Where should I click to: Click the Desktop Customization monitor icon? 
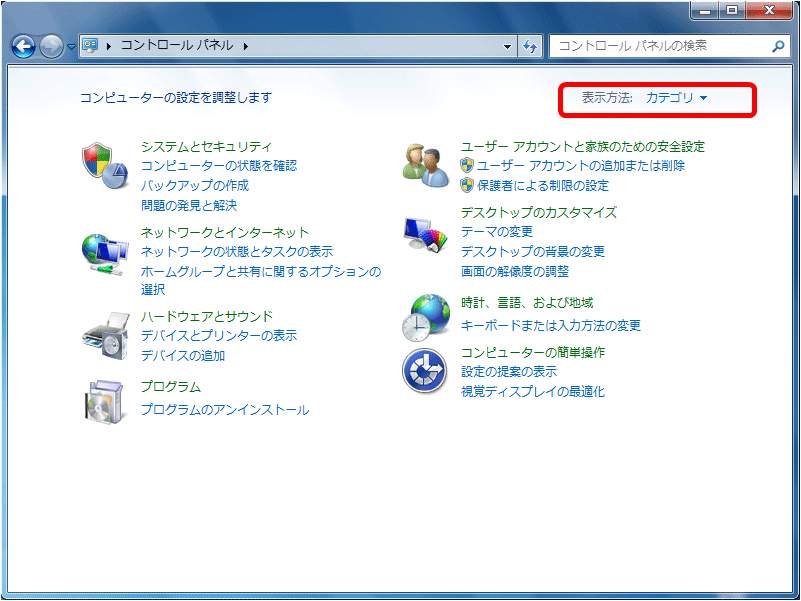[x=425, y=235]
